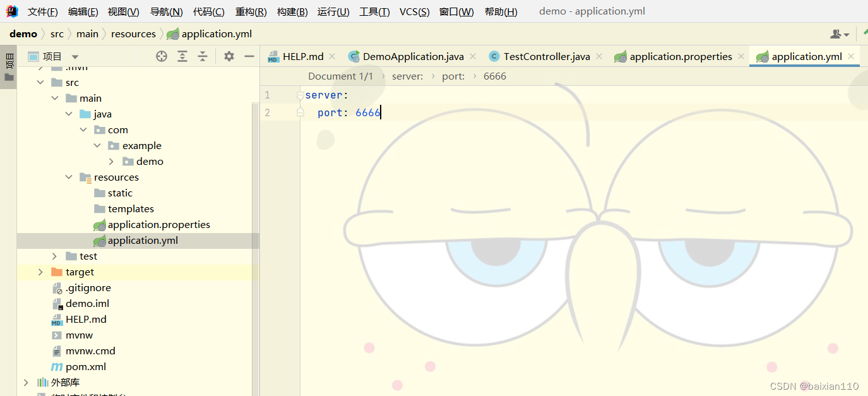Open the 编辑(E) menu
868x396 pixels.
pyautogui.click(x=83, y=11)
